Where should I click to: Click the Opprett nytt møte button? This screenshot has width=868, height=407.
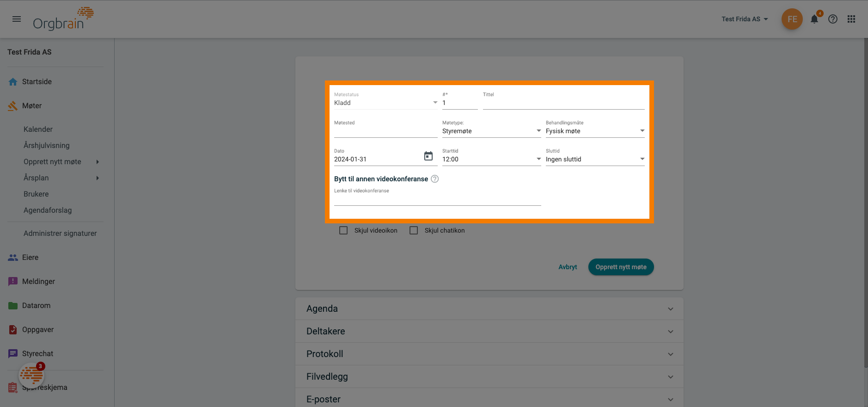[x=621, y=267]
